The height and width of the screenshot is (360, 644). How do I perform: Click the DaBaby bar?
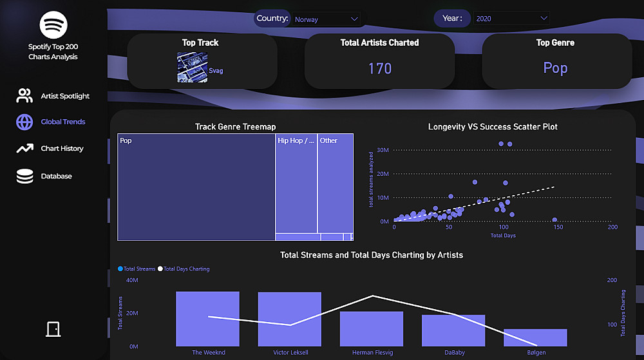[x=453, y=330]
